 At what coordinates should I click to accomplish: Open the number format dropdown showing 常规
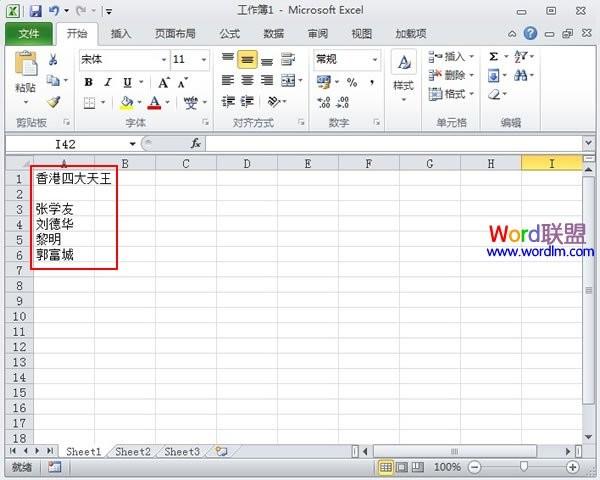(x=375, y=60)
